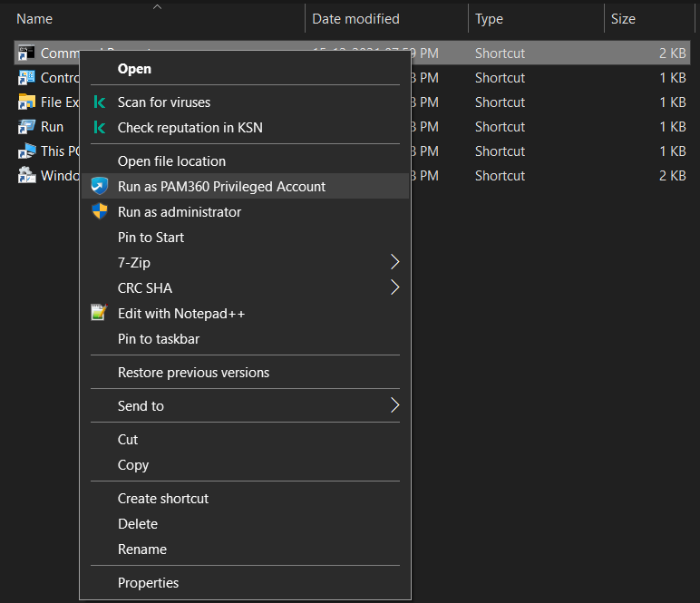Click the Run as administrator shield icon

pos(100,212)
